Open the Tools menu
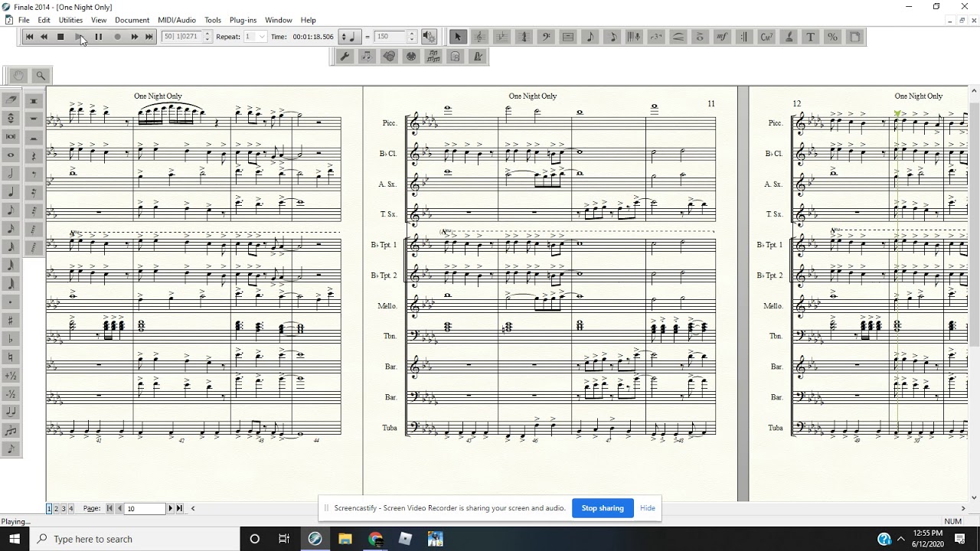 [x=213, y=20]
